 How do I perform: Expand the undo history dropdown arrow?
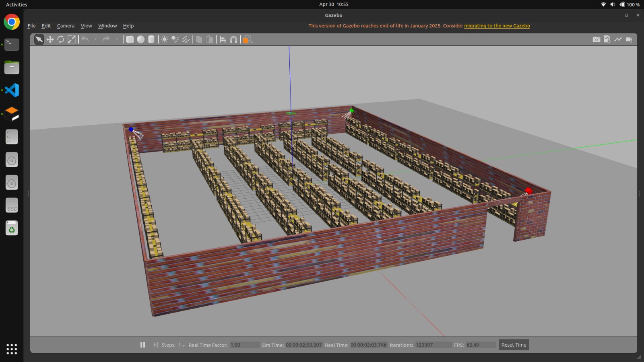coord(95,39)
